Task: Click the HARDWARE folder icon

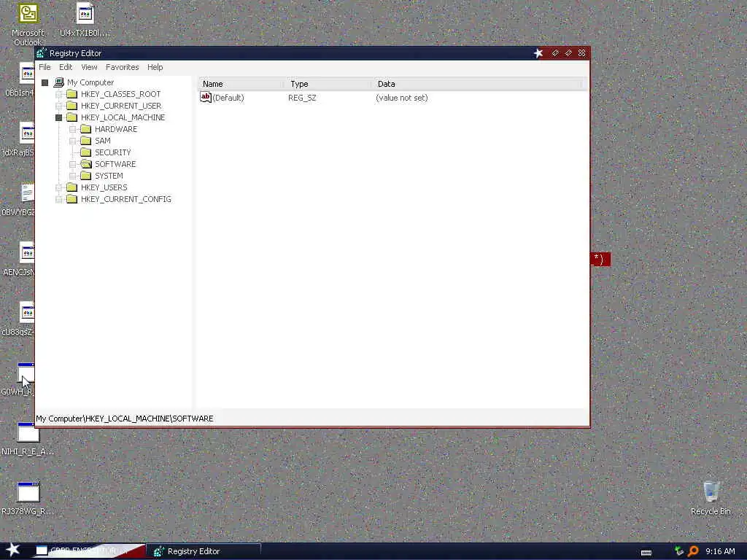Action: coord(86,129)
